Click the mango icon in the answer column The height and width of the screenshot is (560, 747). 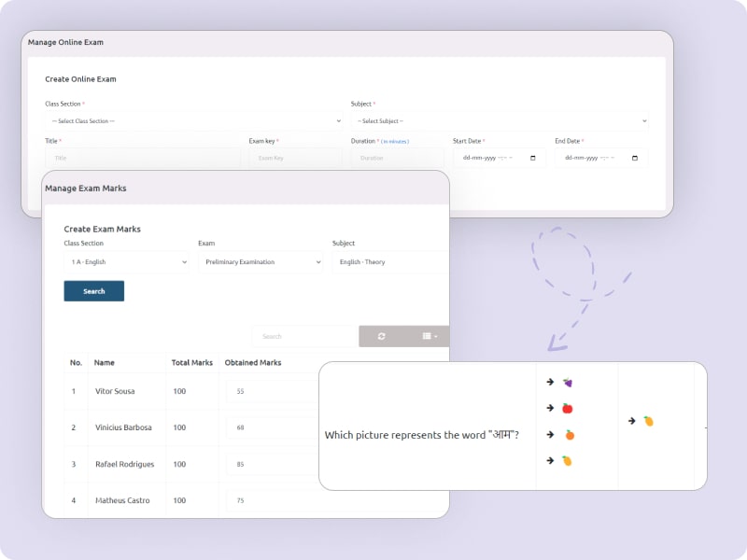(648, 421)
